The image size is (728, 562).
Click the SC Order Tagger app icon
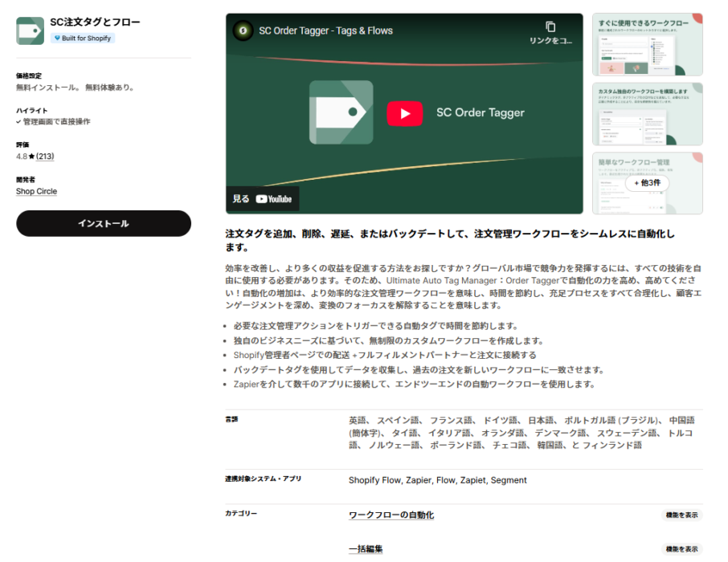coord(31,31)
